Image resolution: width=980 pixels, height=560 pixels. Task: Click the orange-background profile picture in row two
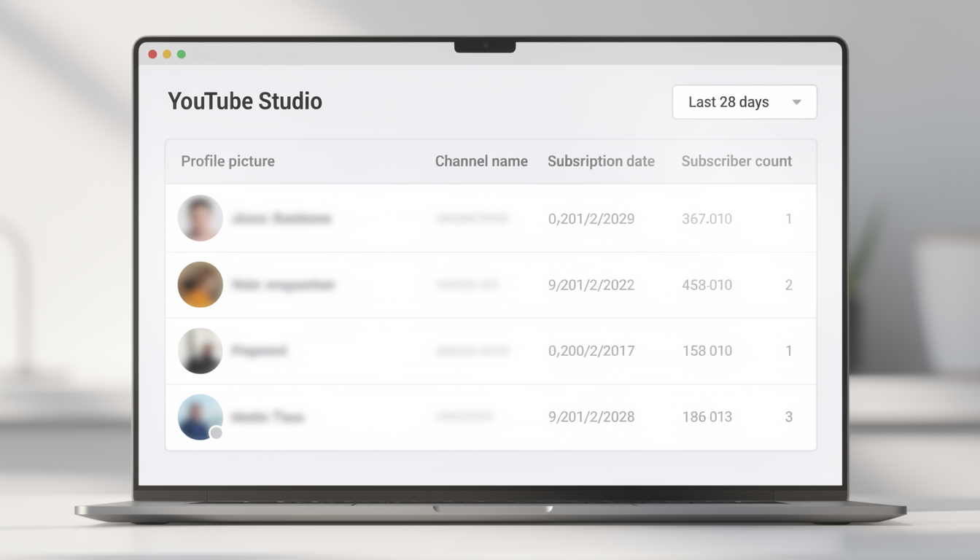coord(200,284)
